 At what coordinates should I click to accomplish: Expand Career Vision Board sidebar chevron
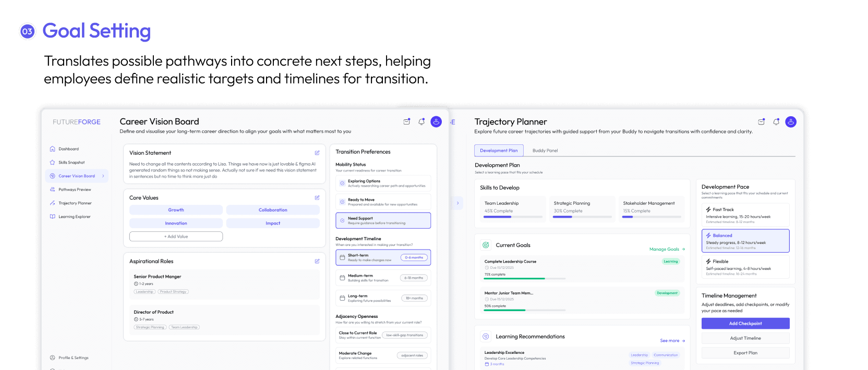pyautogui.click(x=103, y=176)
